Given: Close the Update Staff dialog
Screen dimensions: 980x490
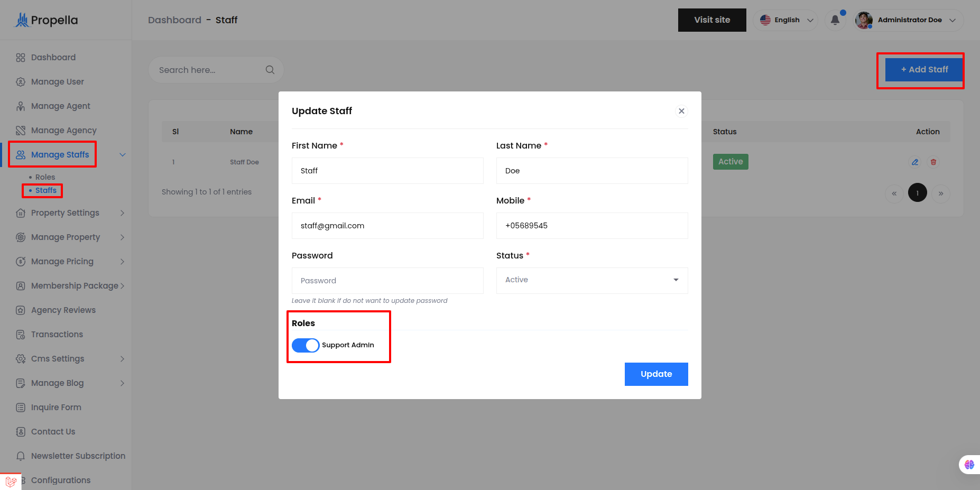Looking at the screenshot, I should click(x=681, y=111).
